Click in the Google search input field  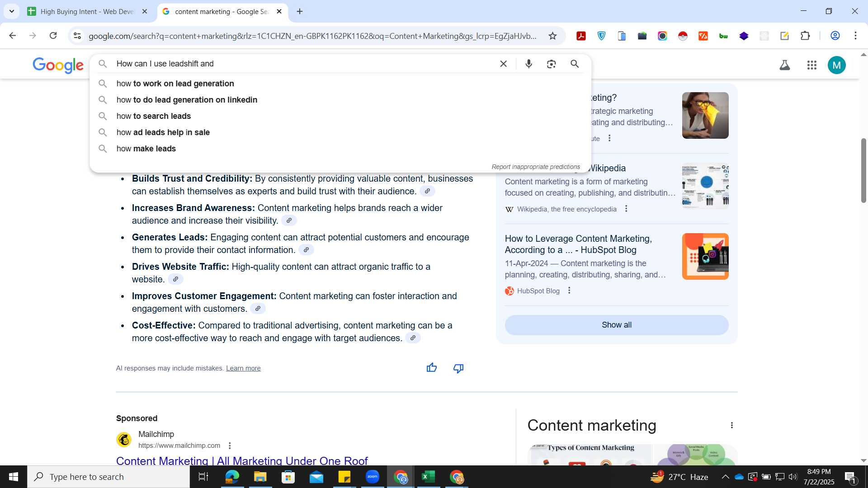[303, 64]
